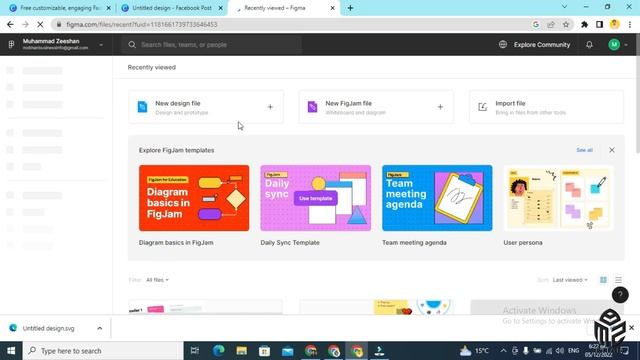Open Microsoft Edge from the taskbar

tap(218, 351)
